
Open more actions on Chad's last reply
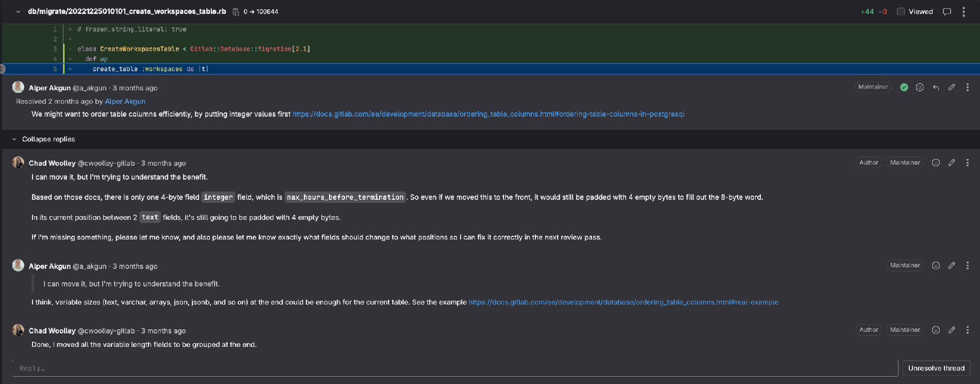967,330
